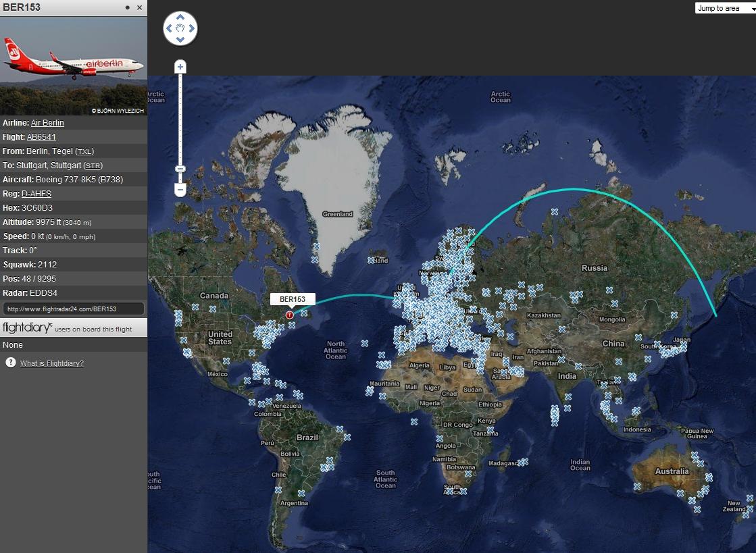
Task: Pan the map up with the arrow
Action: [x=180, y=17]
